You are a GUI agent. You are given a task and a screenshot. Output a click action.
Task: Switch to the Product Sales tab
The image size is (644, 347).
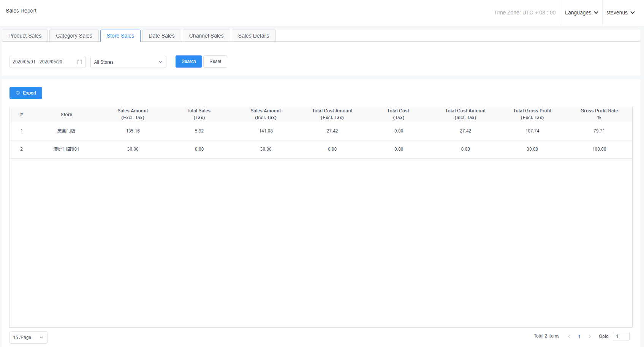pos(25,36)
